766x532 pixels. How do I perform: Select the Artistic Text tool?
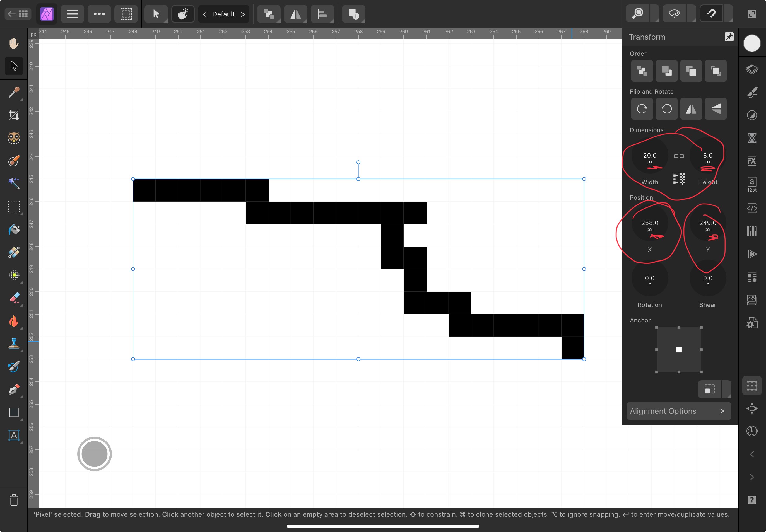(x=14, y=435)
